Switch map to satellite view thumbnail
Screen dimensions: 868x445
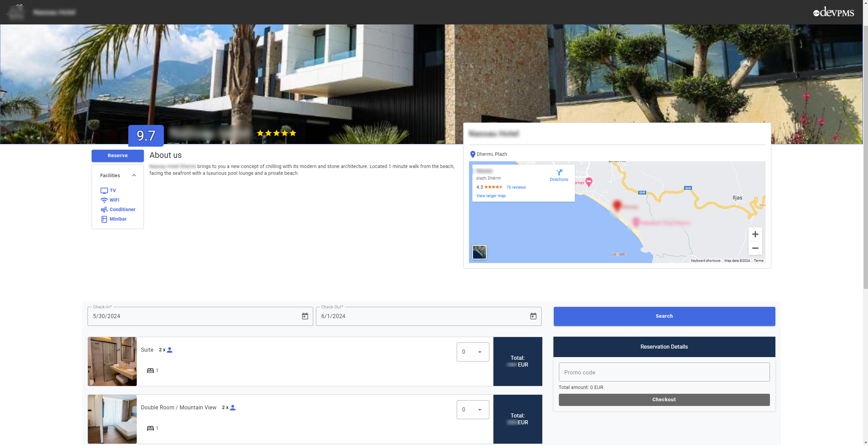point(479,252)
